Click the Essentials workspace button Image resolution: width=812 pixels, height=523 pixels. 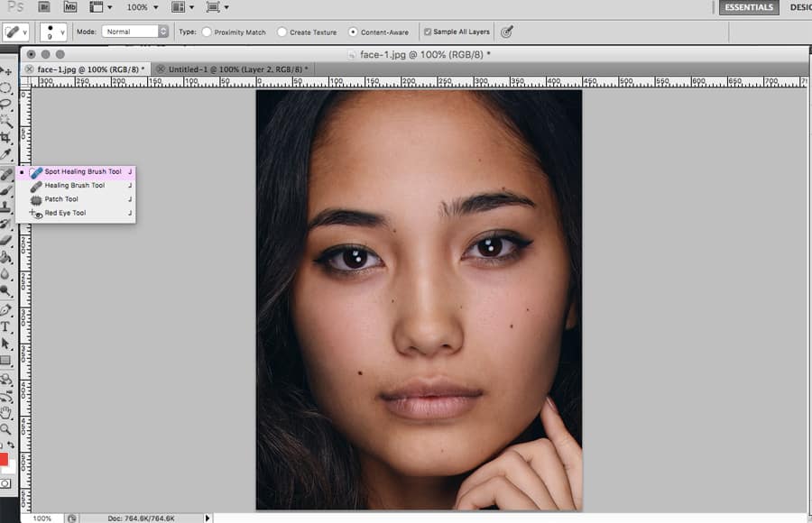click(749, 7)
